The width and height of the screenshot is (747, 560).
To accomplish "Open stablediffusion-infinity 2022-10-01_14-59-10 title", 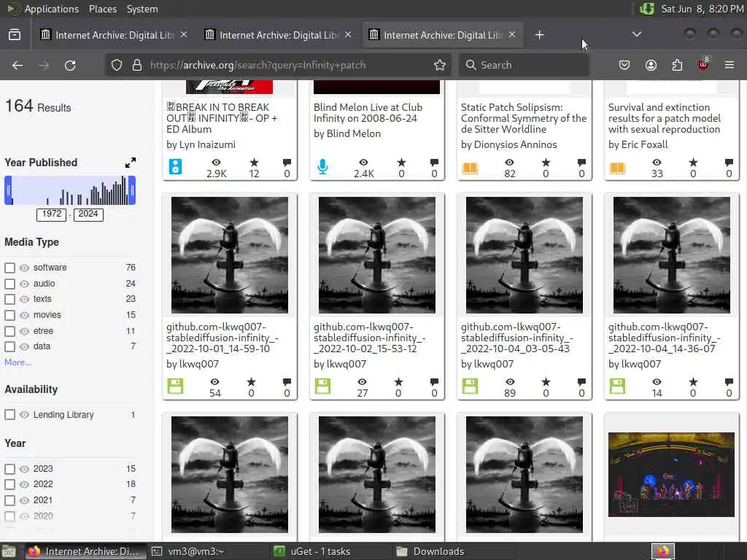I will click(222, 338).
